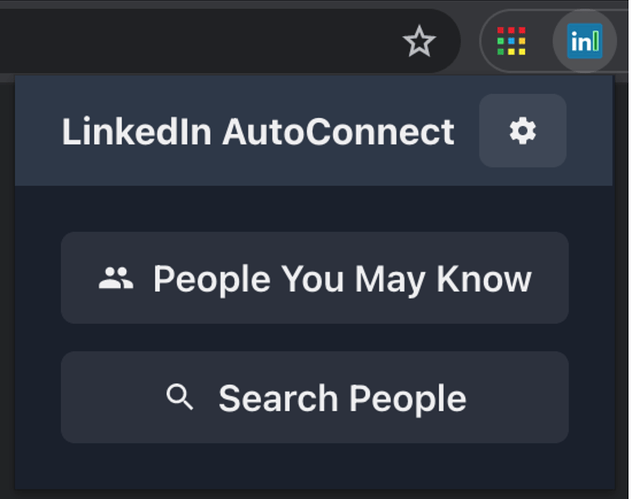The height and width of the screenshot is (499, 632).
Task: Select the magnifying glass search icon
Action: tap(180, 397)
